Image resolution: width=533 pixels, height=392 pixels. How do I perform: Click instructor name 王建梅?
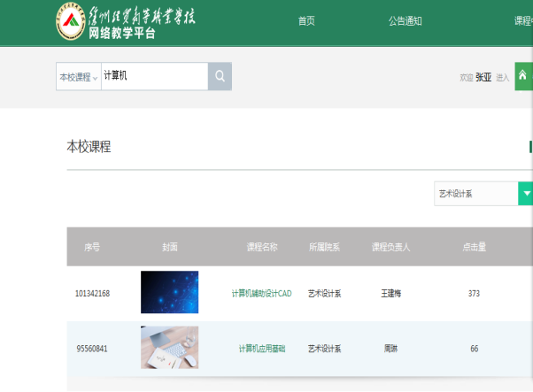point(391,294)
